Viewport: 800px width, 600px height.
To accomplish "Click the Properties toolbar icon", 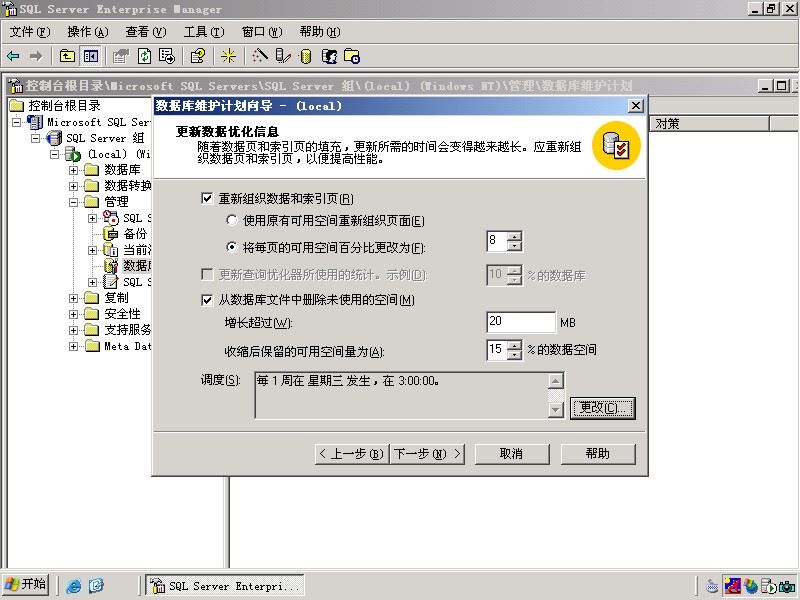I will pos(121,56).
